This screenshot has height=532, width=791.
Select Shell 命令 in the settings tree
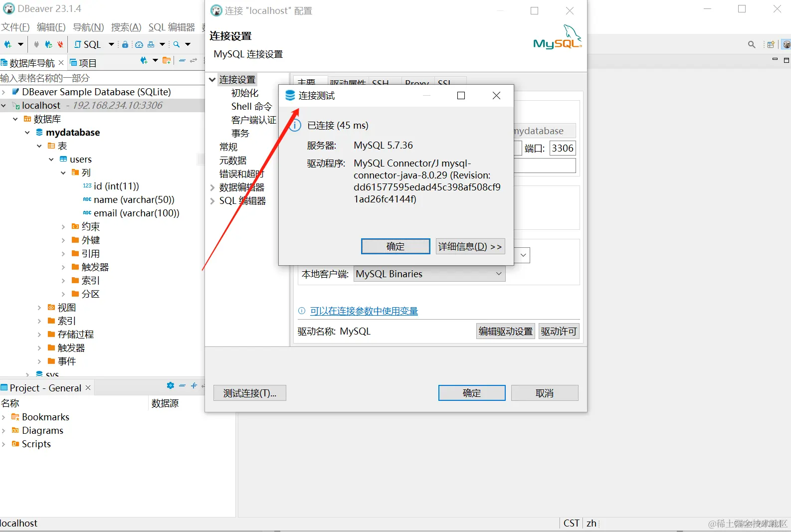pos(252,106)
